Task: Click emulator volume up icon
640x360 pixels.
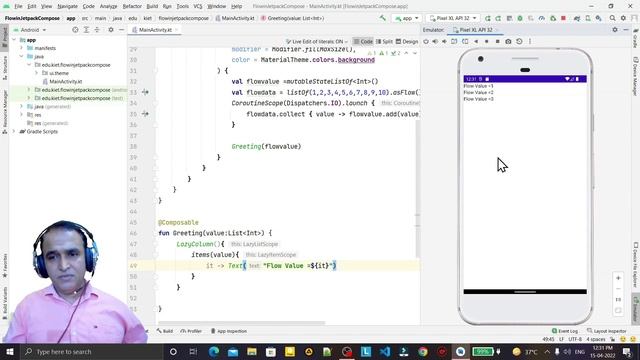Action: pyautogui.click(x=435, y=41)
